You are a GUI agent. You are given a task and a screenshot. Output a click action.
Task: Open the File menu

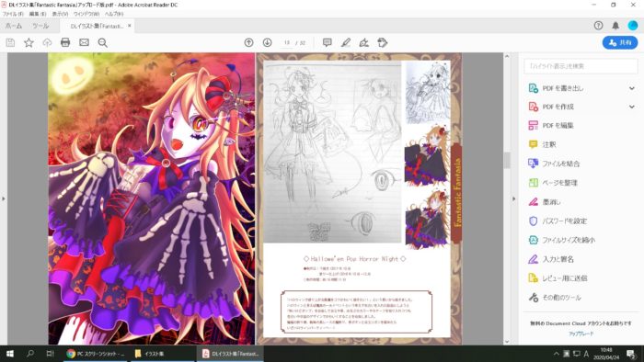(13, 14)
